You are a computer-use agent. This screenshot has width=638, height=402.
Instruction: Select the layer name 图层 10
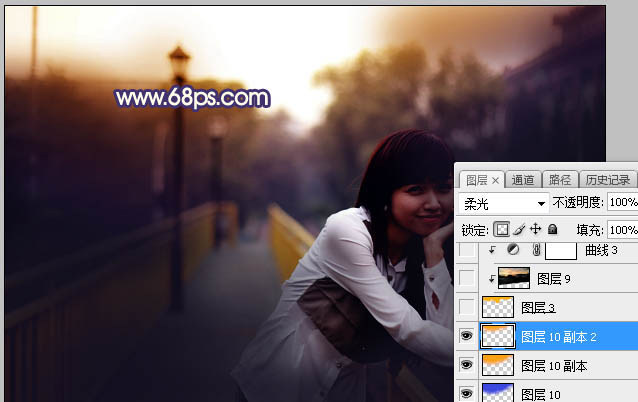541,394
